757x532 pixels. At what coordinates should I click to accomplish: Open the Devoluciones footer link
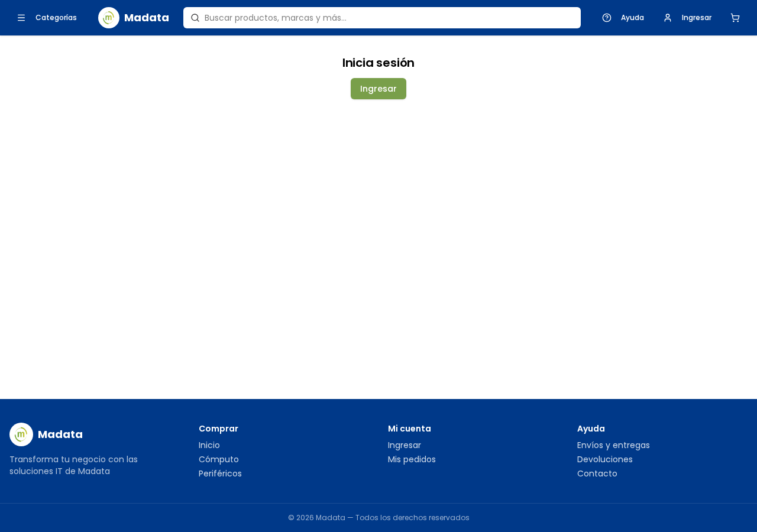click(605, 459)
